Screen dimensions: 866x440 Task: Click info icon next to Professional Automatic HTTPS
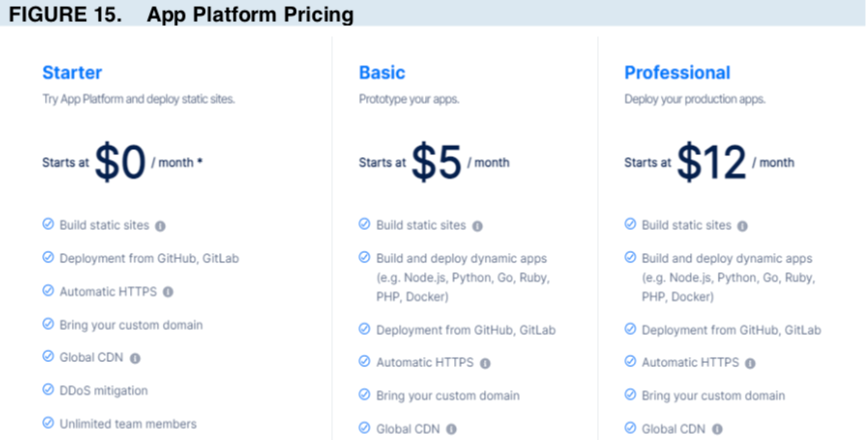coord(750,364)
